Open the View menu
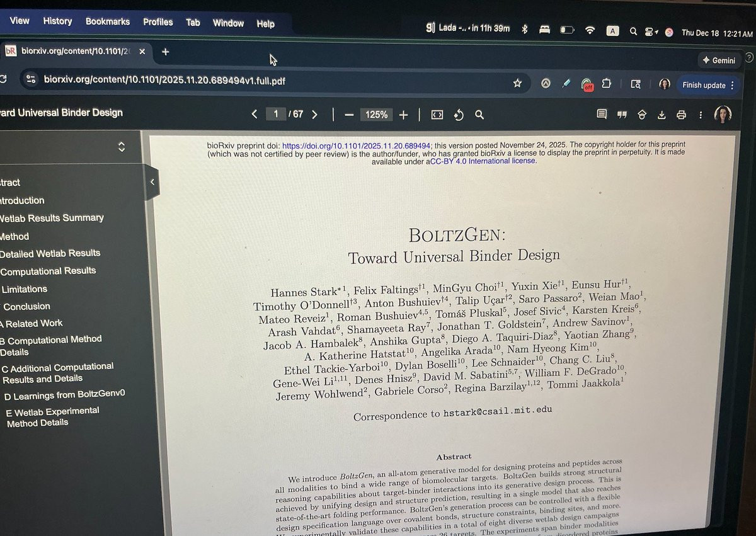Screen dimensions: 756x536 click(x=20, y=21)
